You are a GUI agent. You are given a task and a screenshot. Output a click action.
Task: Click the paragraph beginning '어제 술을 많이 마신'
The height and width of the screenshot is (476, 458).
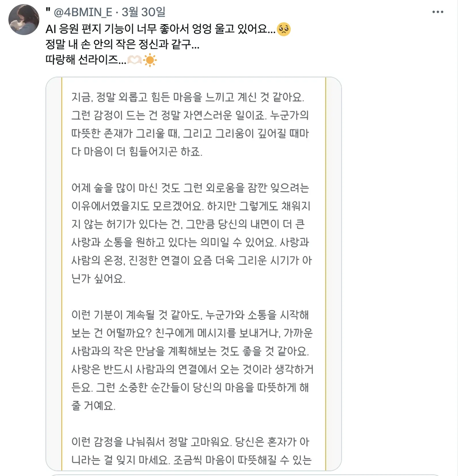(x=191, y=233)
